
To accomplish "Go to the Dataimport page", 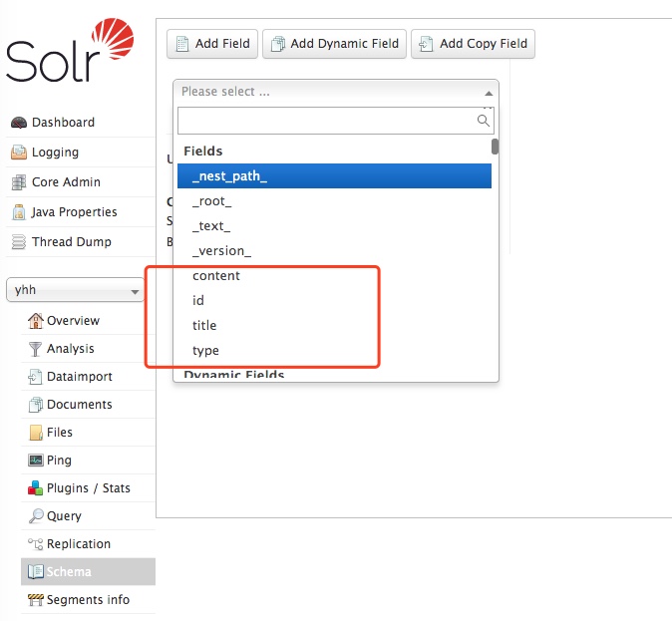I will click(79, 377).
